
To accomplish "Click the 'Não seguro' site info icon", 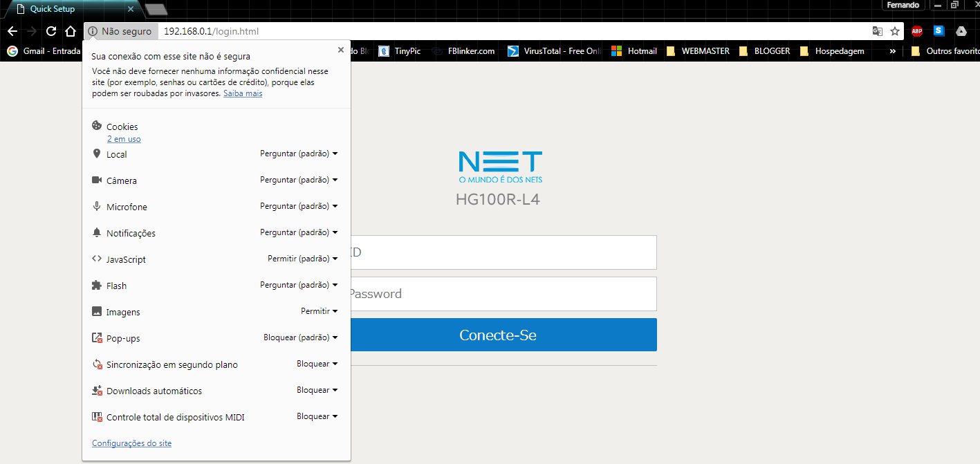I will 93,31.
